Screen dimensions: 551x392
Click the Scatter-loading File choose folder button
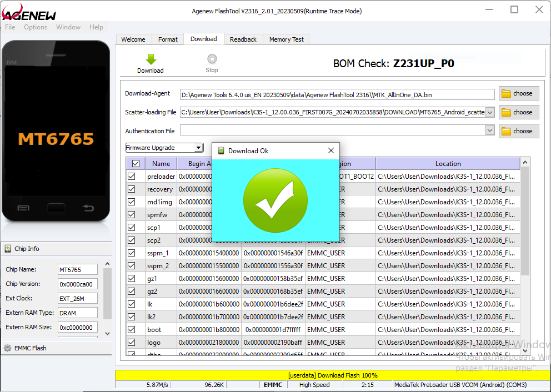coord(518,112)
